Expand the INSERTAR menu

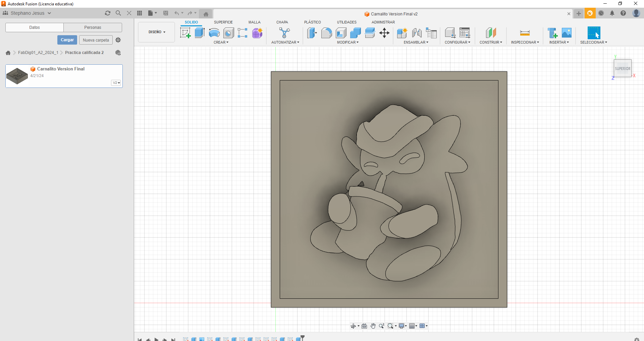click(559, 42)
